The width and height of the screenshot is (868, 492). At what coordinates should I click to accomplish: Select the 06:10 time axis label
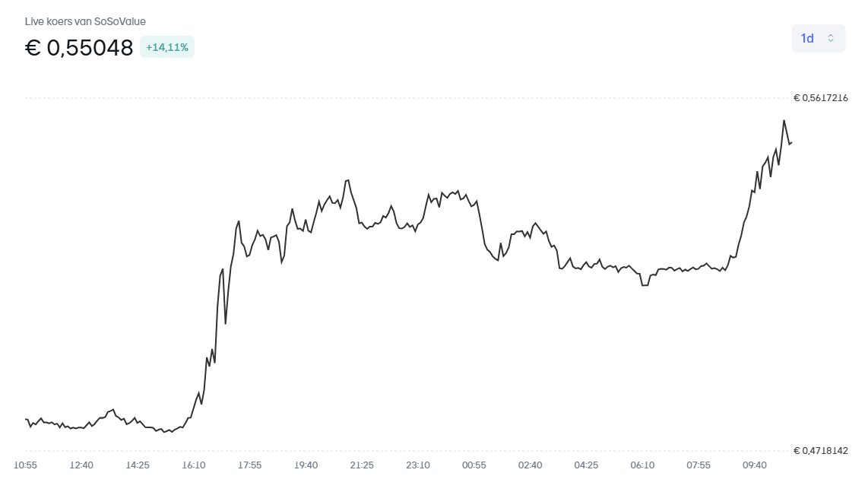click(x=642, y=465)
